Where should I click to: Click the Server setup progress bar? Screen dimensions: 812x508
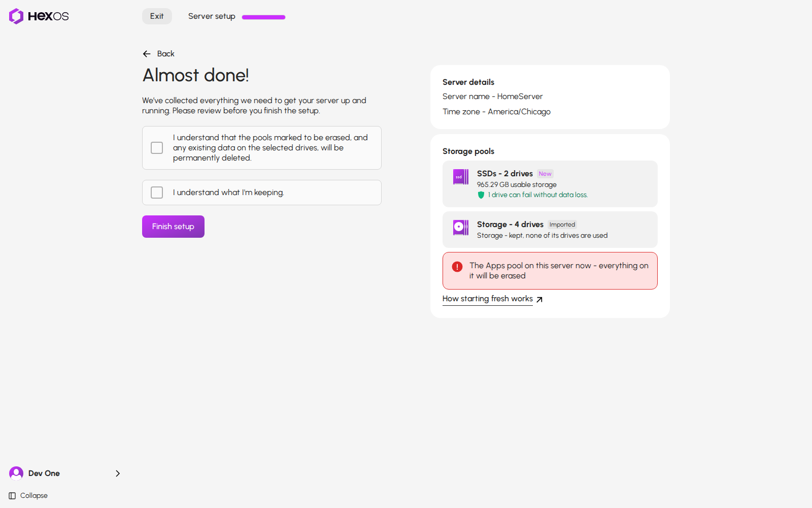(263, 17)
